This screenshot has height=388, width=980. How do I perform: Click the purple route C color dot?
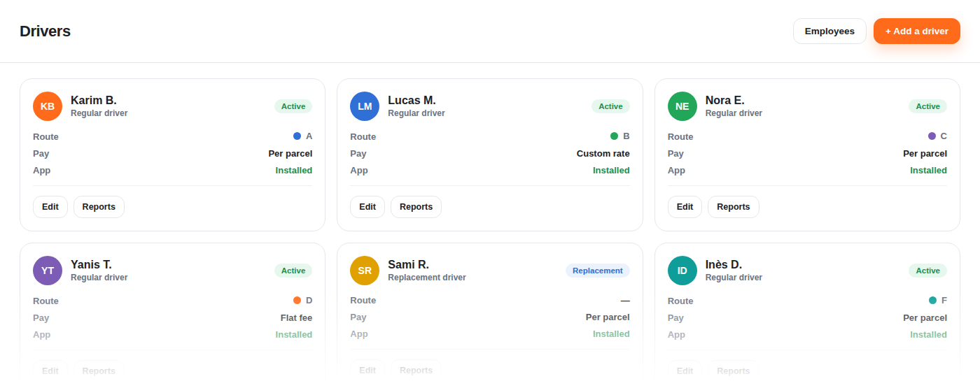(932, 136)
